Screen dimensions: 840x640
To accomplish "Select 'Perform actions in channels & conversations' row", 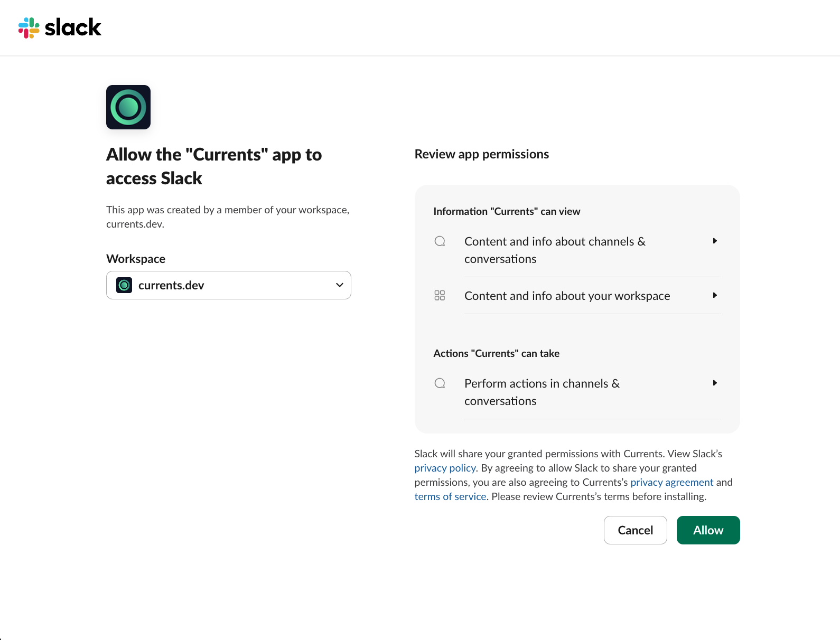I will click(x=542, y=392).
